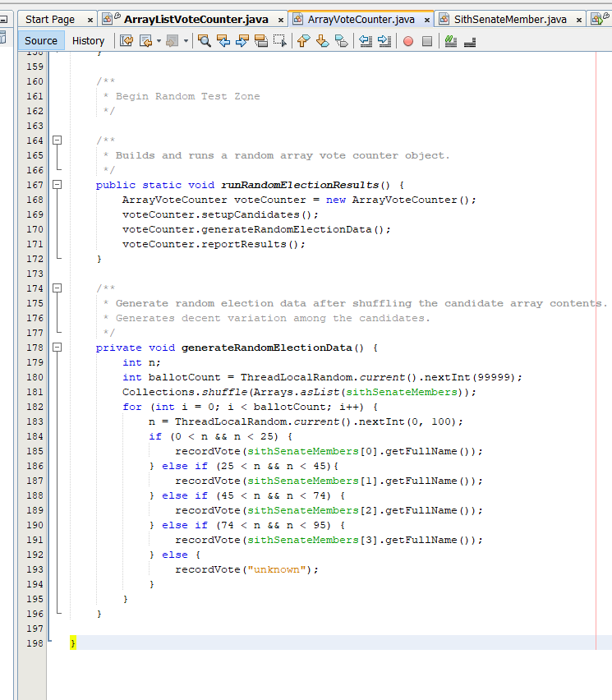
Task: Toggle bookmark on current line
Action: pos(342,41)
